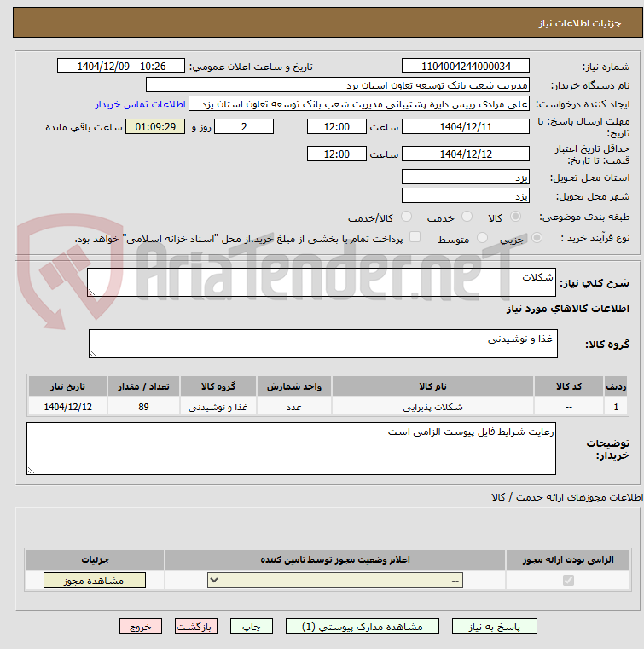Click the استان محل تحویل field
This screenshot has width=644, height=649.
point(466,177)
